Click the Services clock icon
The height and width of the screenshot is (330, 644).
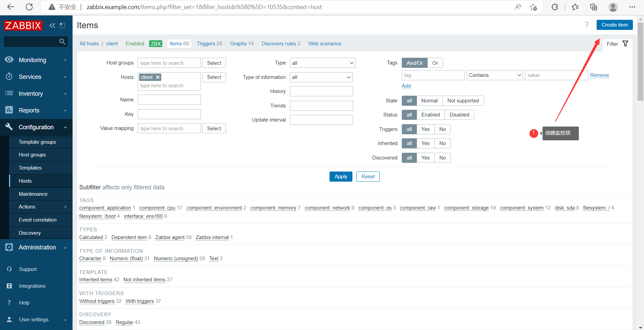pos(9,77)
